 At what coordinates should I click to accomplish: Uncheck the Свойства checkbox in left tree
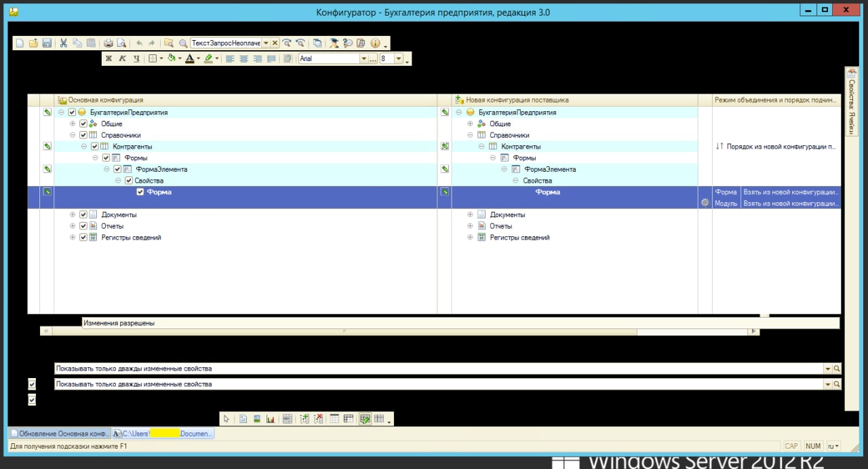(128, 181)
